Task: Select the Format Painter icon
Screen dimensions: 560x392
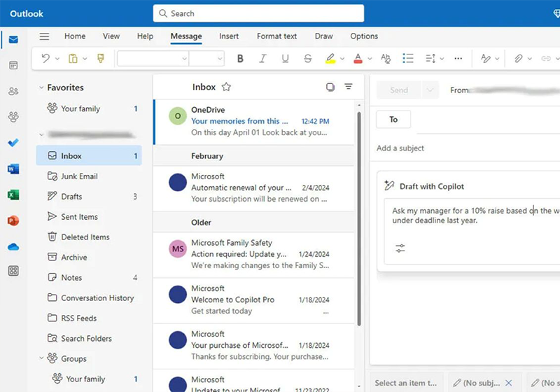Action: point(101,58)
